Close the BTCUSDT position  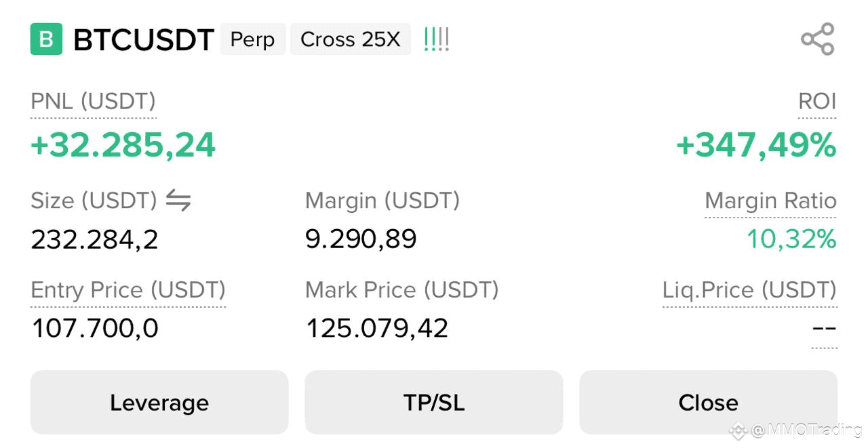(x=708, y=403)
